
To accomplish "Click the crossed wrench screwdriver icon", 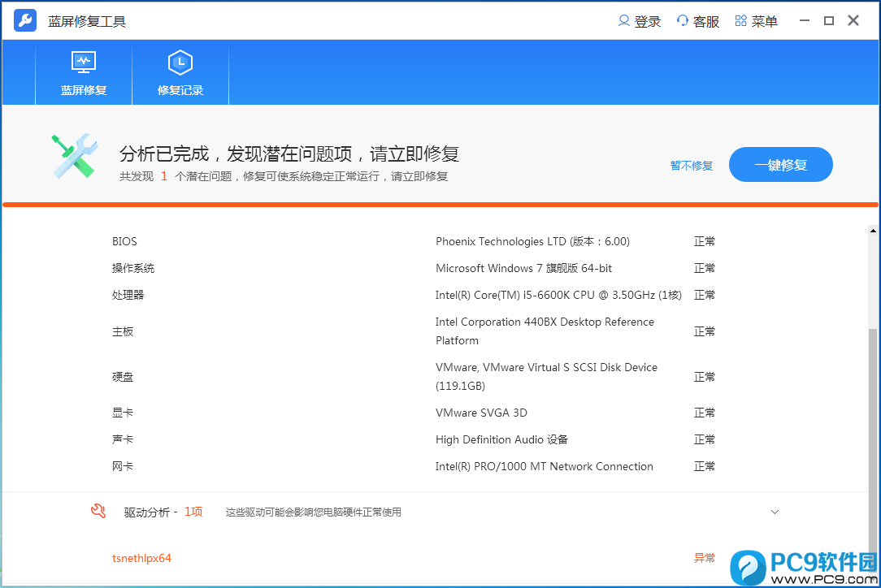I will tap(75, 156).
